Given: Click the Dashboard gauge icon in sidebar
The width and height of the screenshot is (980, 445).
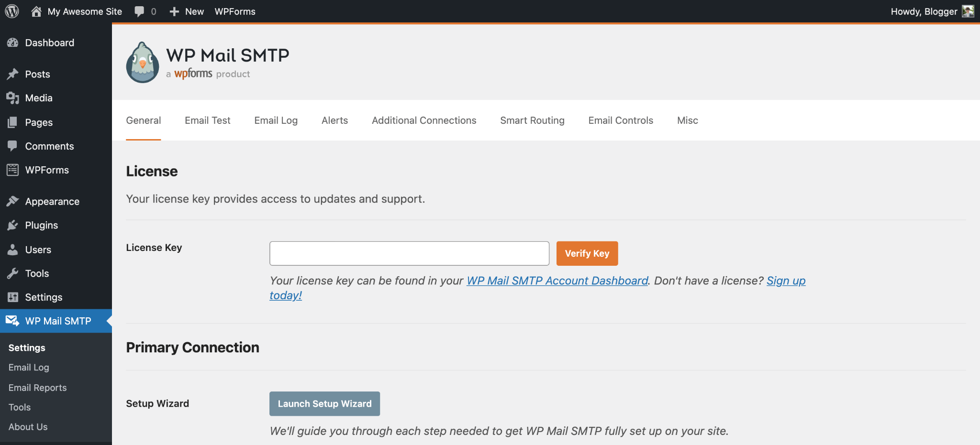Looking at the screenshot, I should [x=13, y=43].
